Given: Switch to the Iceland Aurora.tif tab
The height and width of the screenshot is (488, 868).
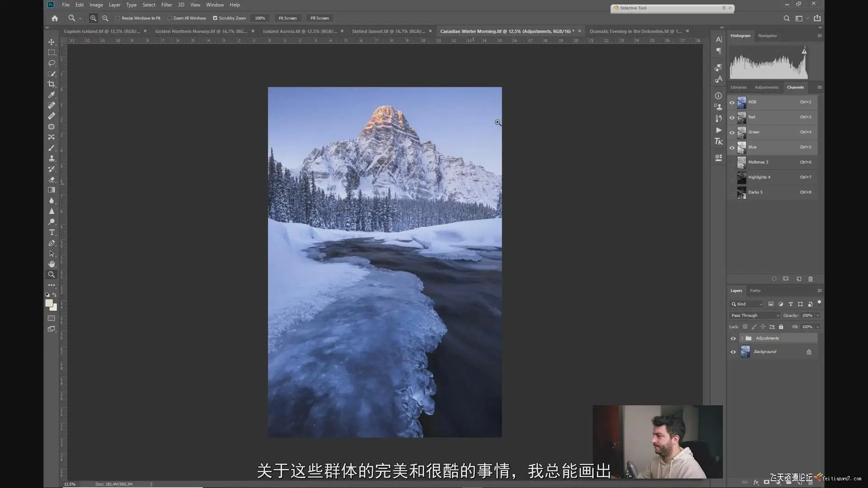Looking at the screenshot, I should (299, 31).
